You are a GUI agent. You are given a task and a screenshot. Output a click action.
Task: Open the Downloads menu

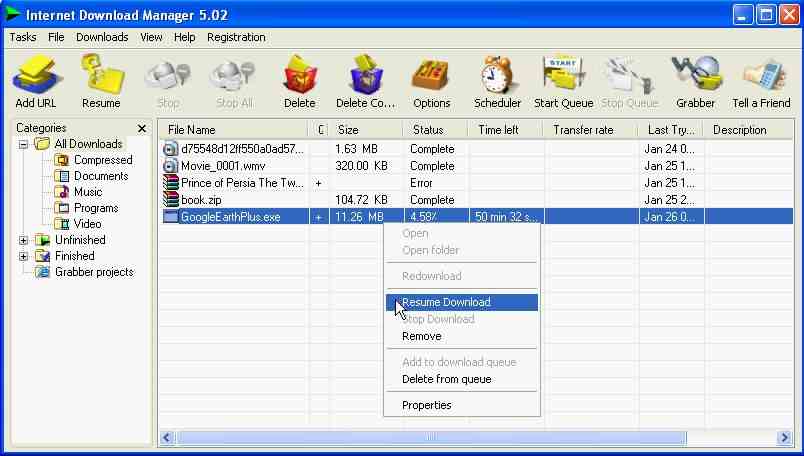[x=102, y=37]
